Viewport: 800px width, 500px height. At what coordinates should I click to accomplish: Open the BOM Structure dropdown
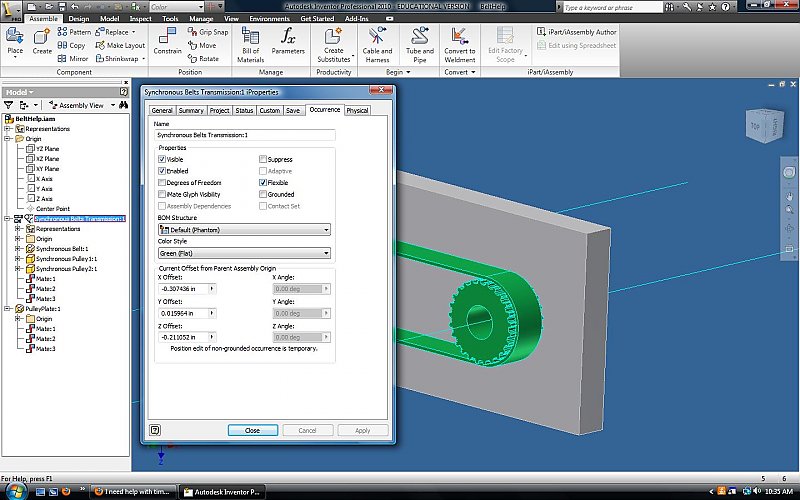point(244,230)
